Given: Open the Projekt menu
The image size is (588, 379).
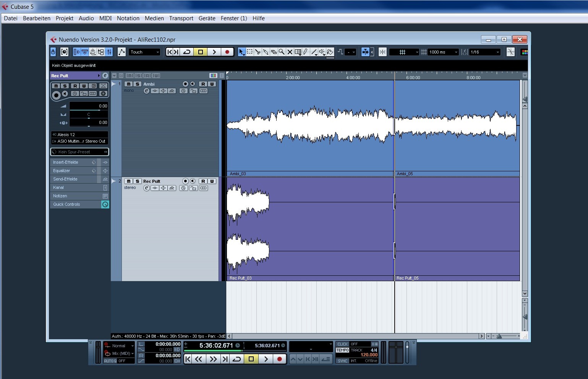Looking at the screenshot, I should tap(65, 18).
